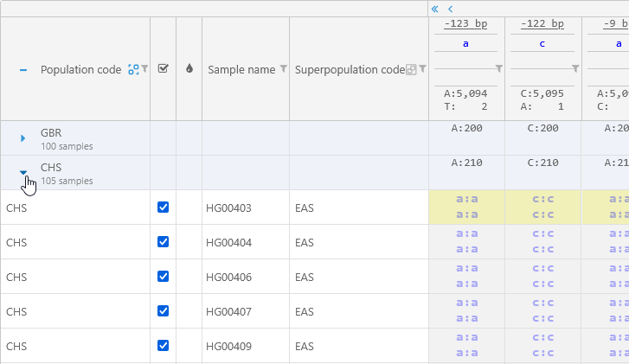The image size is (629, 364).
Task: Uncheck the checkbox for sample HG00404
Action: [163, 242]
